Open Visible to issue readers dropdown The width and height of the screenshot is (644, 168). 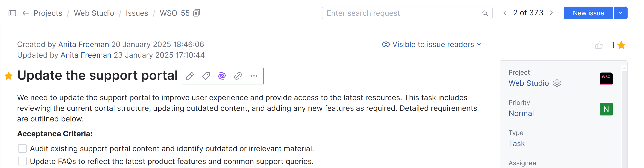tap(431, 44)
